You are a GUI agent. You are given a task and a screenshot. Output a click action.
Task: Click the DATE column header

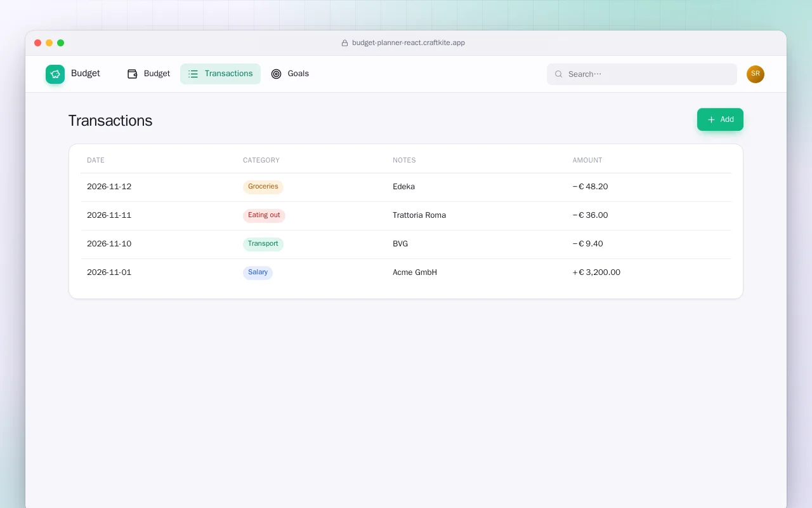tap(96, 161)
